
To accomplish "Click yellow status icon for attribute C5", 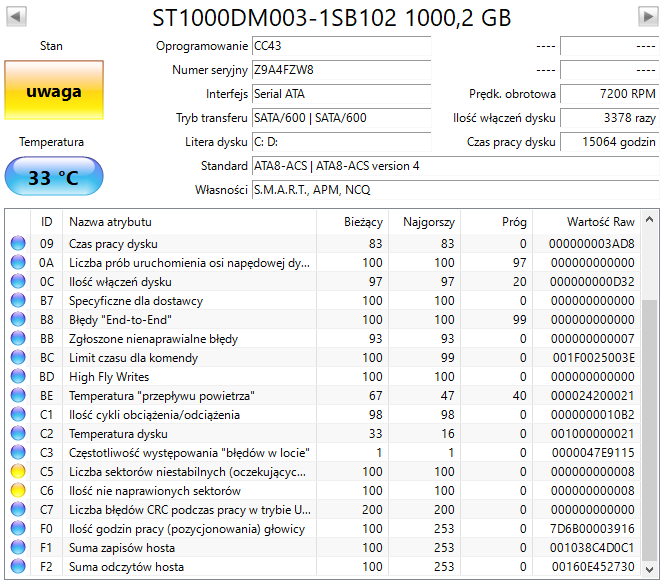I will click(18, 472).
